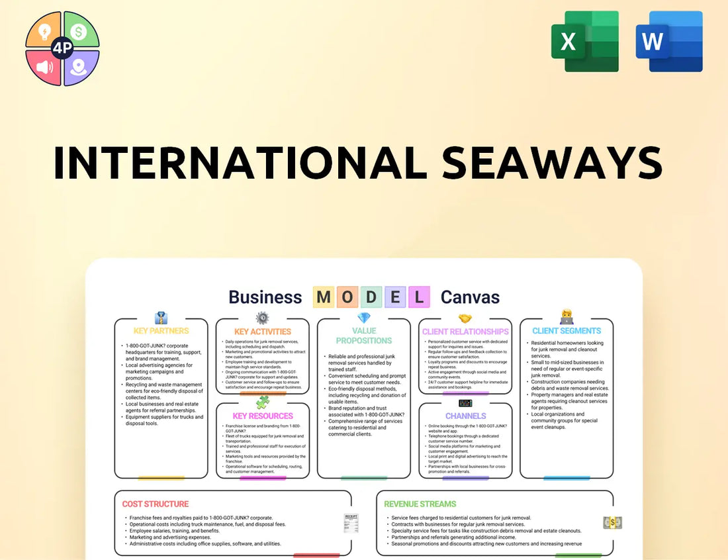Click the VALUE PROPOSITIONS heading
The width and height of the screenshot is (728, 560).
[x=364, y=336]
